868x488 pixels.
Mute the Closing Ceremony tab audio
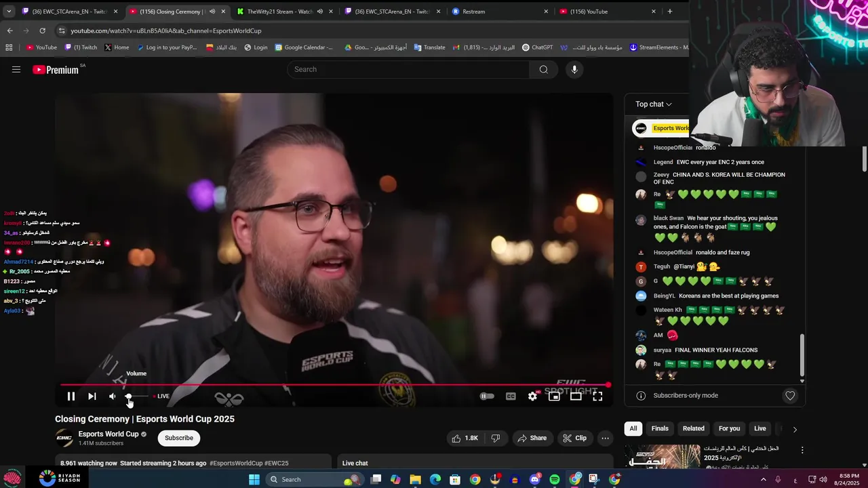coord(212,12)
